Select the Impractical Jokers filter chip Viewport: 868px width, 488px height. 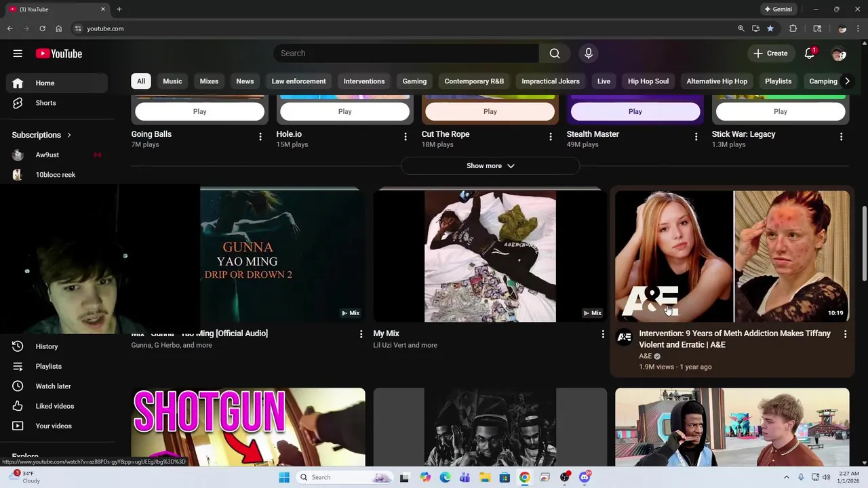(551, 81)
